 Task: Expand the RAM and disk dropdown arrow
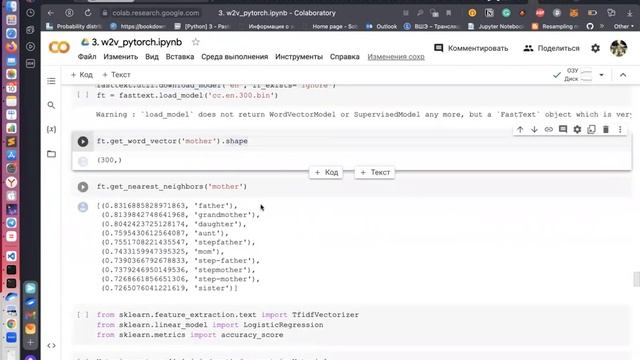(x=601, y=75)
